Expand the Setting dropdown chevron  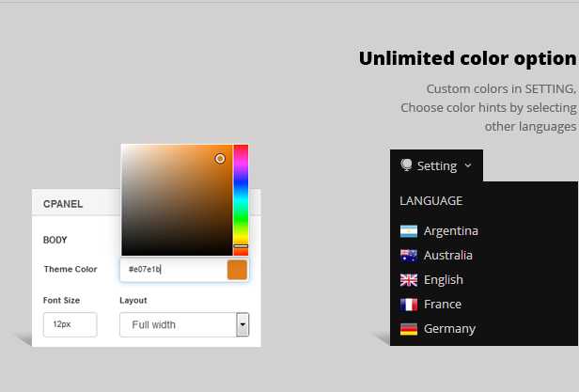pyautogui.click(x=468, y=165)
